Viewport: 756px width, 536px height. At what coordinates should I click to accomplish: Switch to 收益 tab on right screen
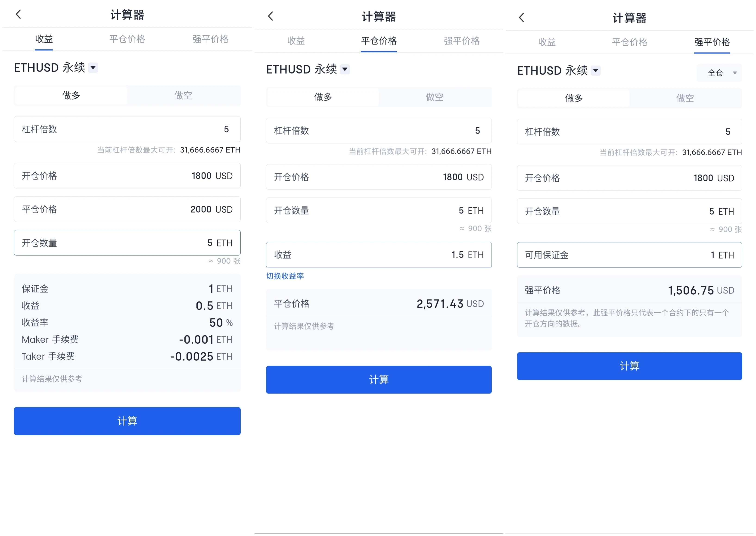547,42
